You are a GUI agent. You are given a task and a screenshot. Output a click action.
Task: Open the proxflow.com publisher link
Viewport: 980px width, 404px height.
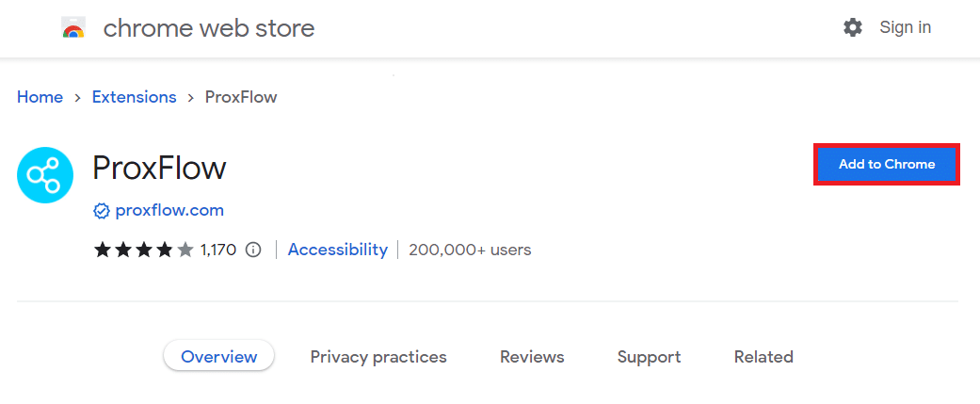169,211
